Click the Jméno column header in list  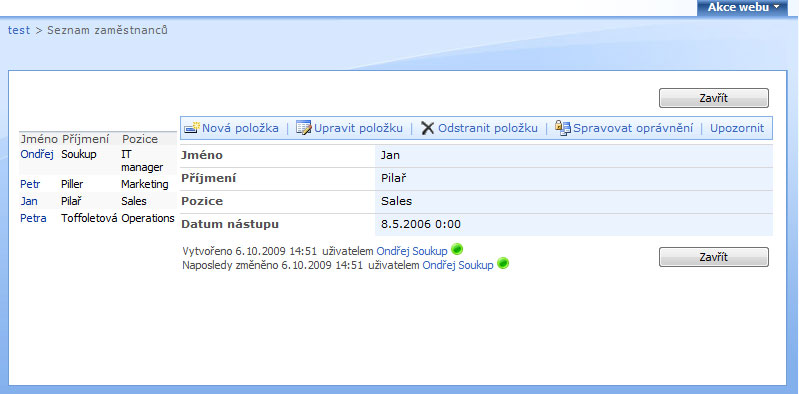pyautogui.click(x=39, y=139)
